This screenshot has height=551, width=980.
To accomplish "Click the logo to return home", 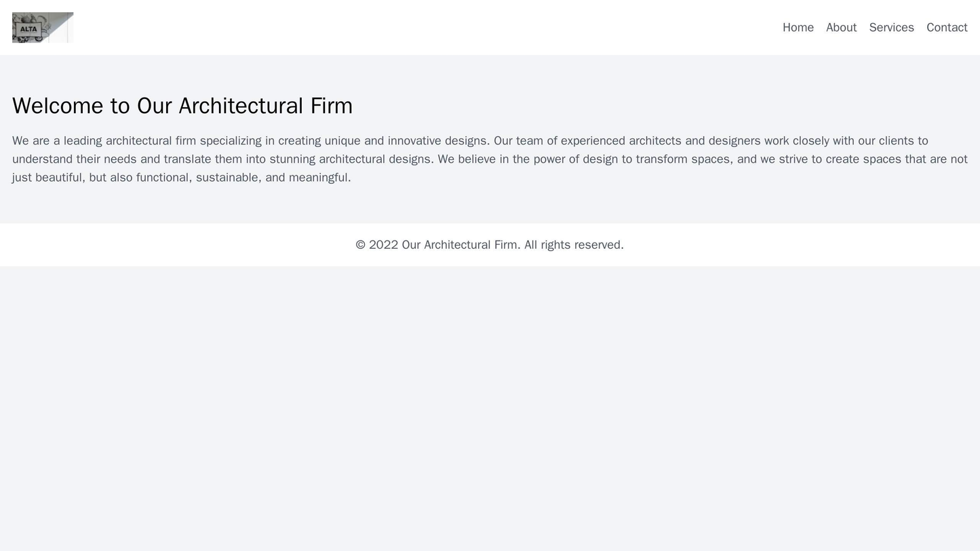I will click(x=43, y=26).
